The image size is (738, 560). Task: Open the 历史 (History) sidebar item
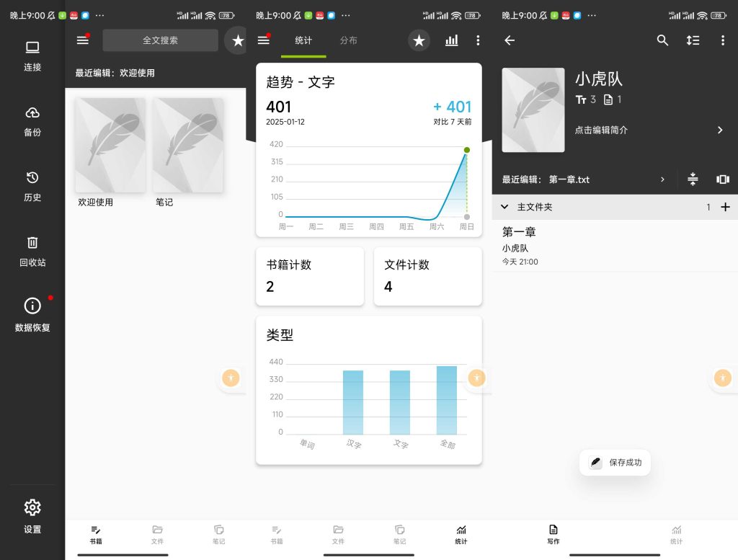point(32,187)
